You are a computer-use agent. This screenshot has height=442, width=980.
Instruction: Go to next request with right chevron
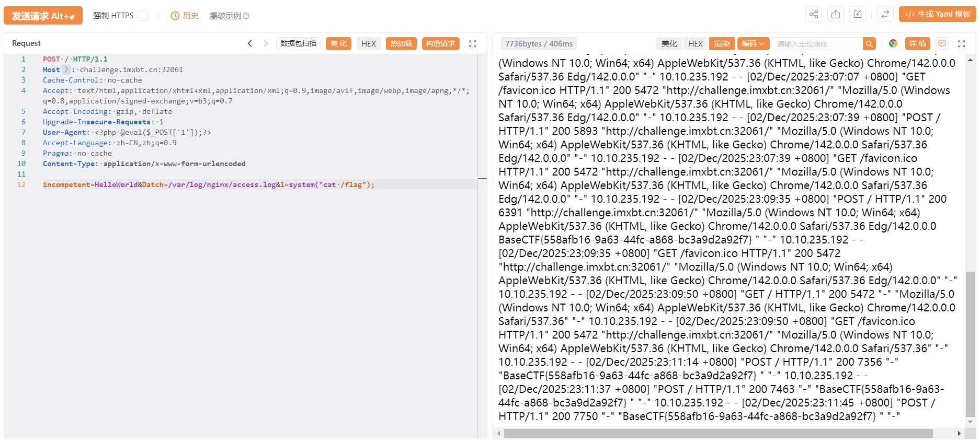pos(266,43)
